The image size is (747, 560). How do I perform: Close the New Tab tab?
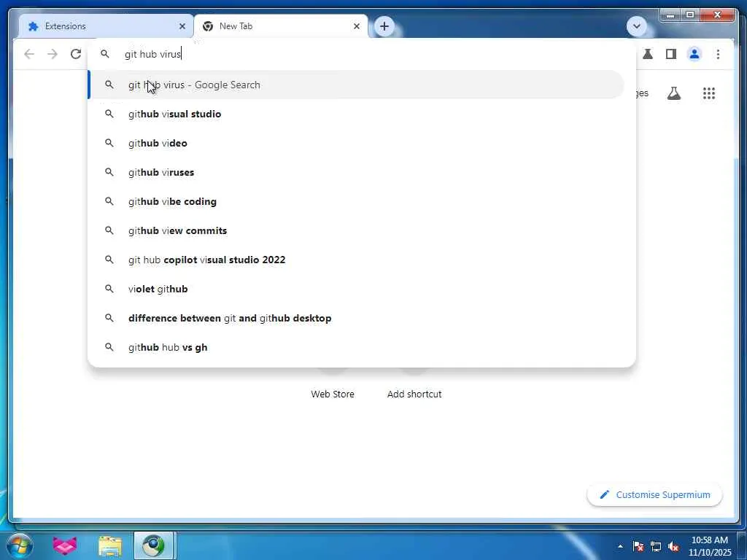pyautogui.click(x=356, y=26)
